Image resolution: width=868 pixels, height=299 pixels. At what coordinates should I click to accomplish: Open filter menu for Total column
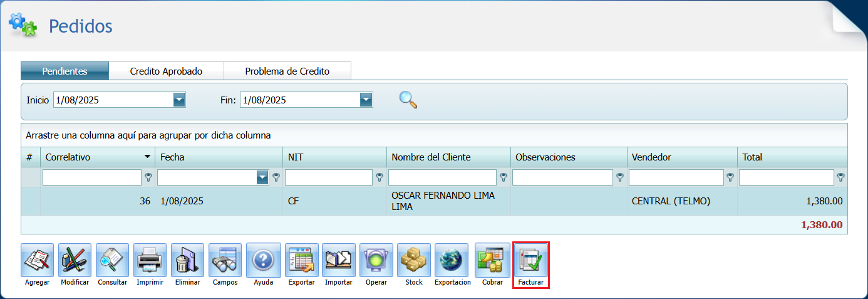point(841,177)
